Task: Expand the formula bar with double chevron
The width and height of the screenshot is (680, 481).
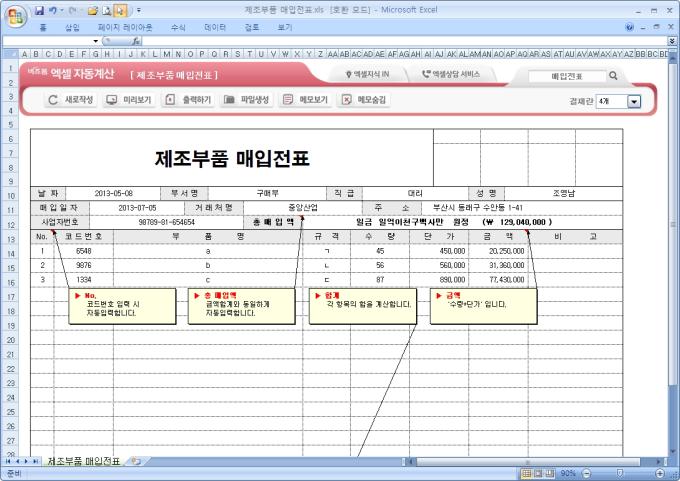Action: [x=672, y=41]
